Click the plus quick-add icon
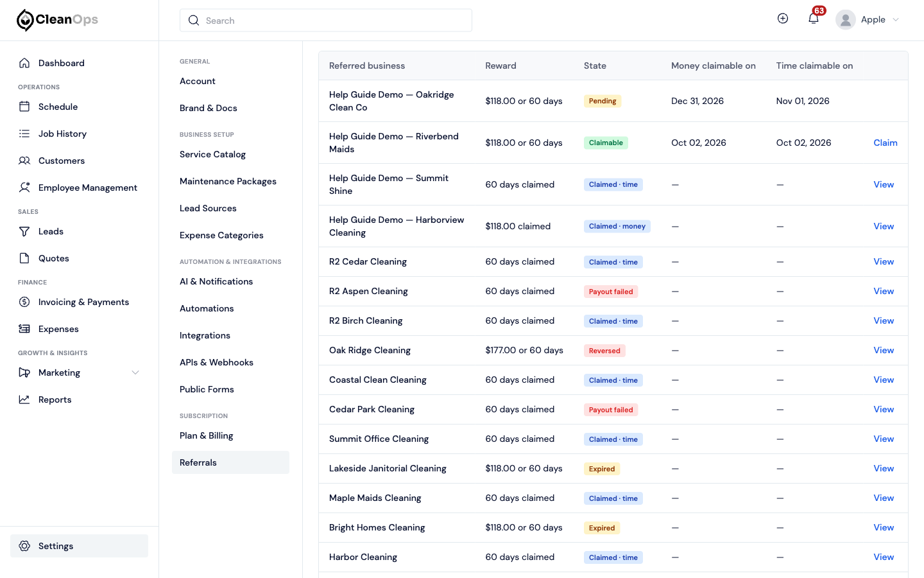 point(783,19)
